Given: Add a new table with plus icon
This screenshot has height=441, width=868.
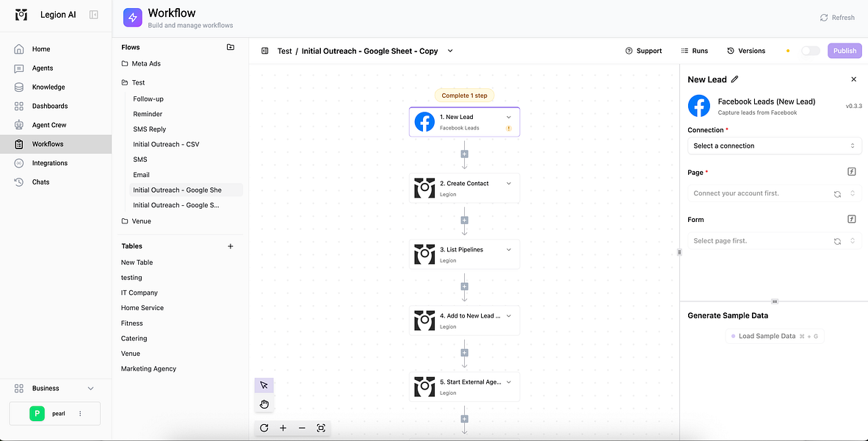Looking at the screenshot, I should pyautogui.click(x=231, y=246).
